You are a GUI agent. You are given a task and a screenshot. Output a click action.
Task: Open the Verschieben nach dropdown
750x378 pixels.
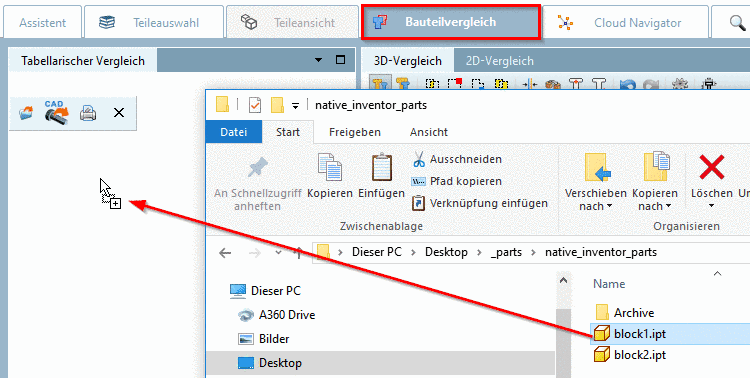click(596, 182)
